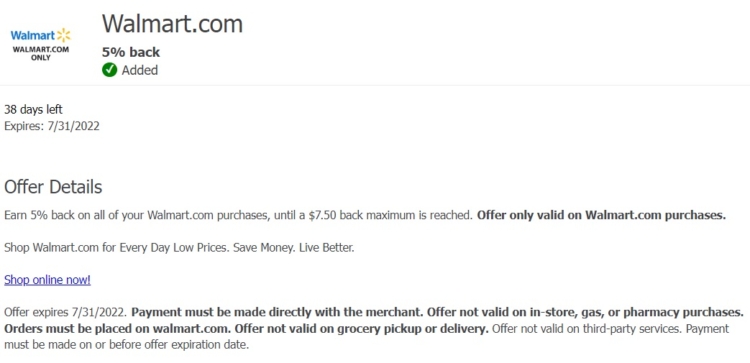Click the green Added checkmark icon

(x=109, y=70)
